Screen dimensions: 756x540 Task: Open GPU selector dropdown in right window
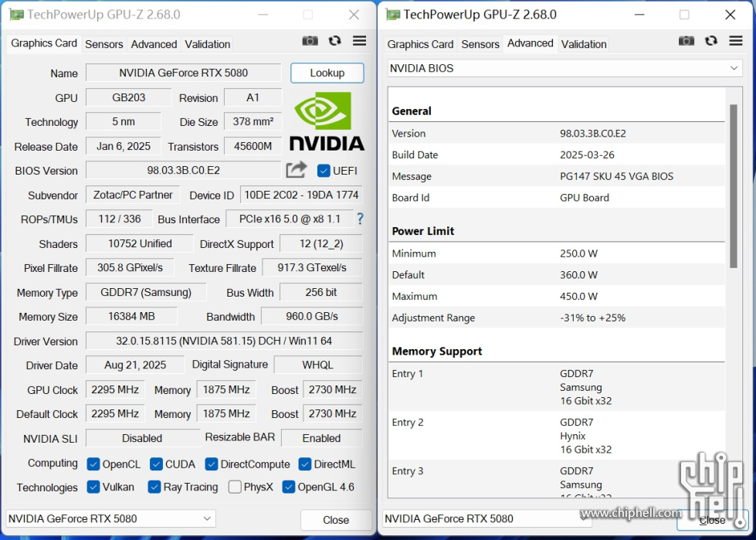click(487, 519)
